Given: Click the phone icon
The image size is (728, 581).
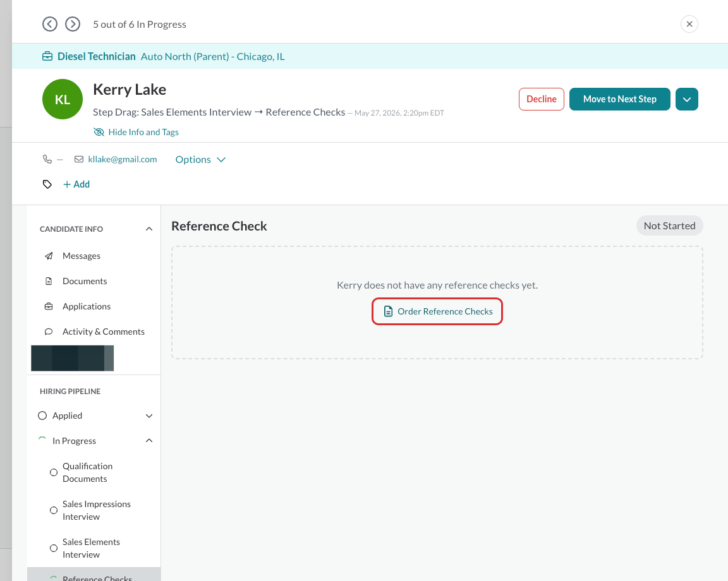Looking at the screenshot, I should pyautogui.click(x=47, y=159).
